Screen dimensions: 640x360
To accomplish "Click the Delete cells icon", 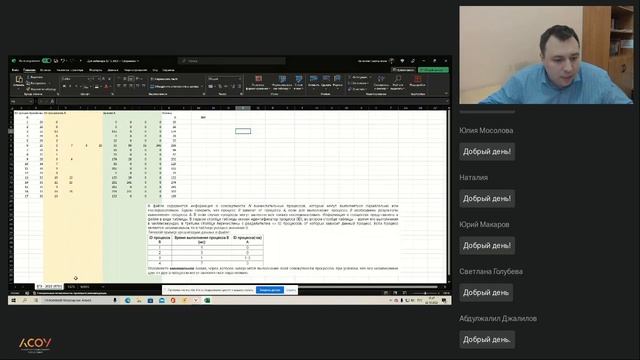I will pyautogui.click(x=326, y=78).
